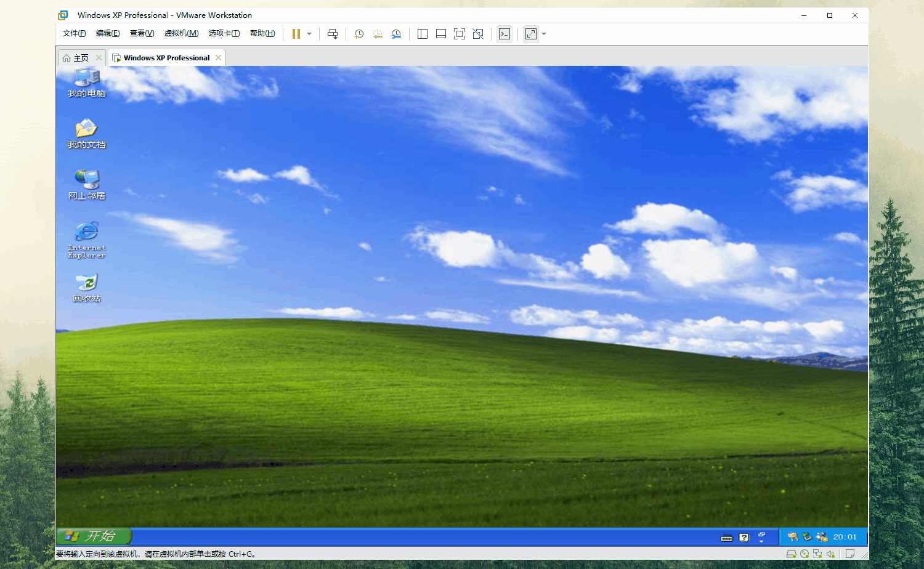Open the power options dropdown beside pause
Viewport: 924px width, 569px height.
click(309, 34)
